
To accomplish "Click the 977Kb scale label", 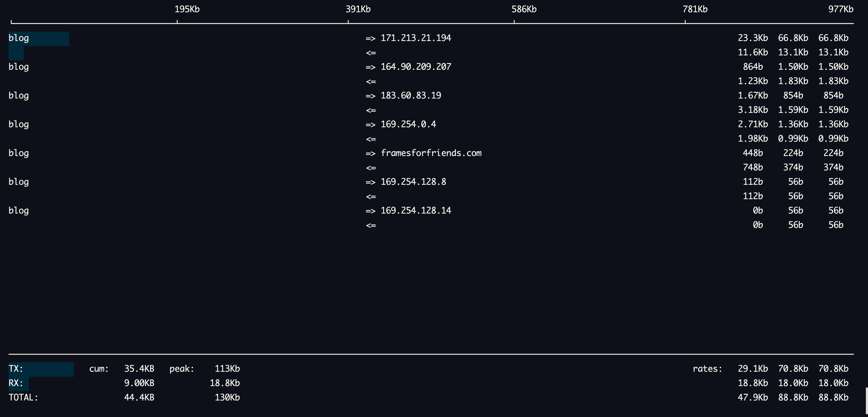I will point(841,9).
